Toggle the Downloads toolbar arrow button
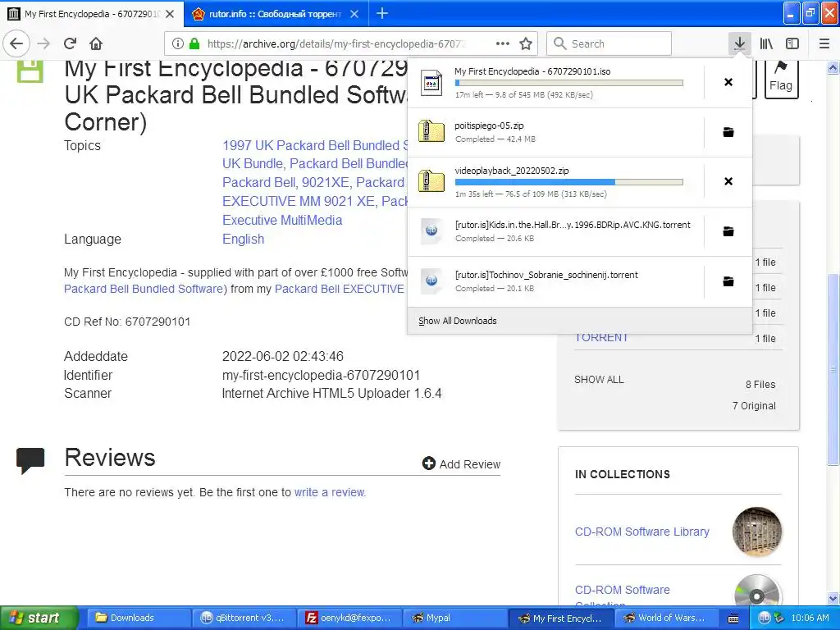Image resolution: width=840 pixels, height=630 pixels. coord(739,43)
